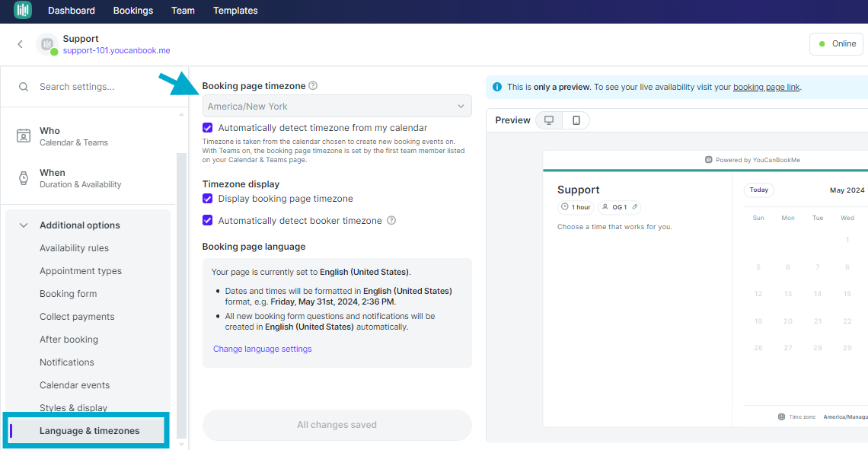Switch preview to mobile view

pyautogui.click(x=576, y=120)
